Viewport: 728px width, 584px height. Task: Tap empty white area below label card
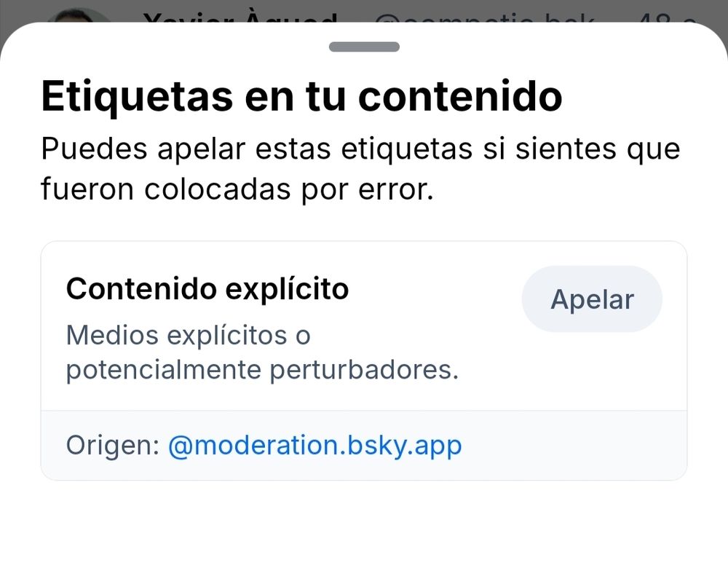point(364,532)
